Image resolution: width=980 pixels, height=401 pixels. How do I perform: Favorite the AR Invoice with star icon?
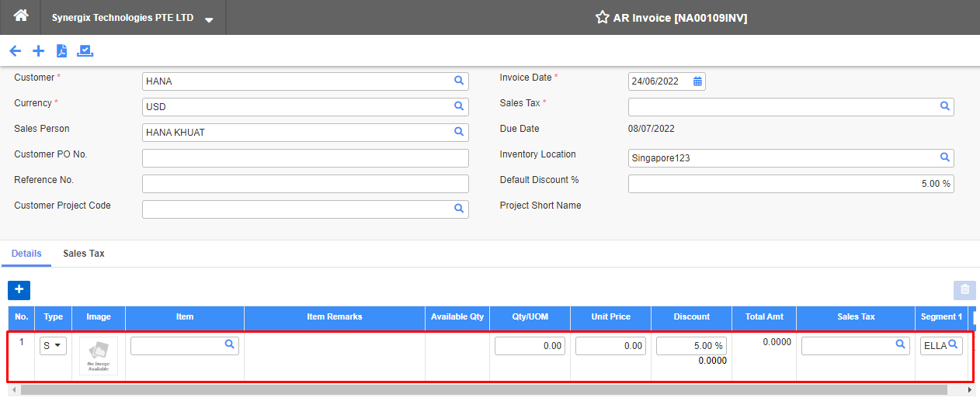(602, 17)
